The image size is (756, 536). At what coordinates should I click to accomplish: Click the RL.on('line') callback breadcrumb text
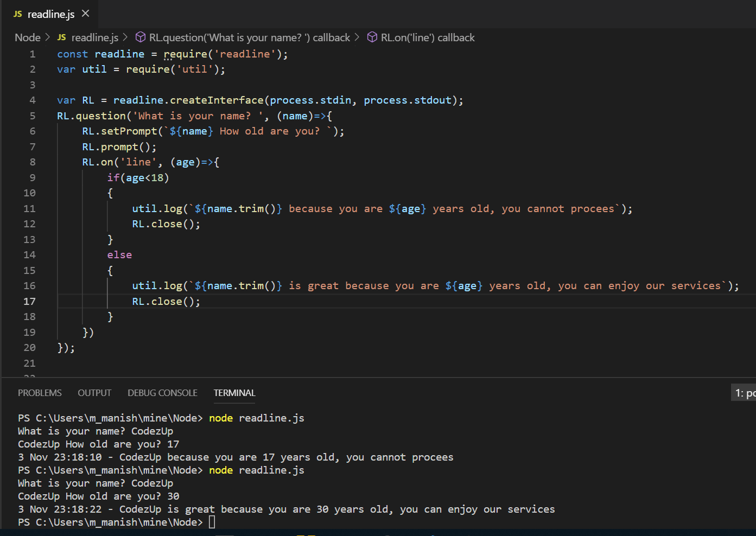tap(428, 37)
